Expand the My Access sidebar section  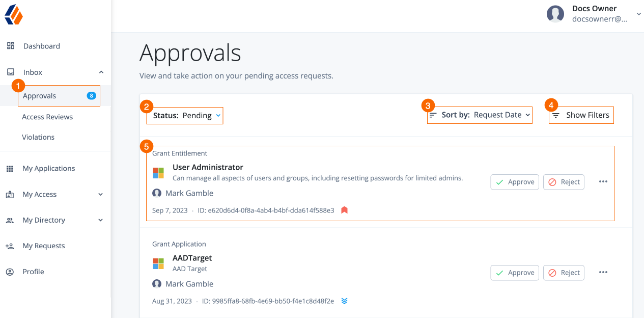pyautogui.click(x=100, y=194)
